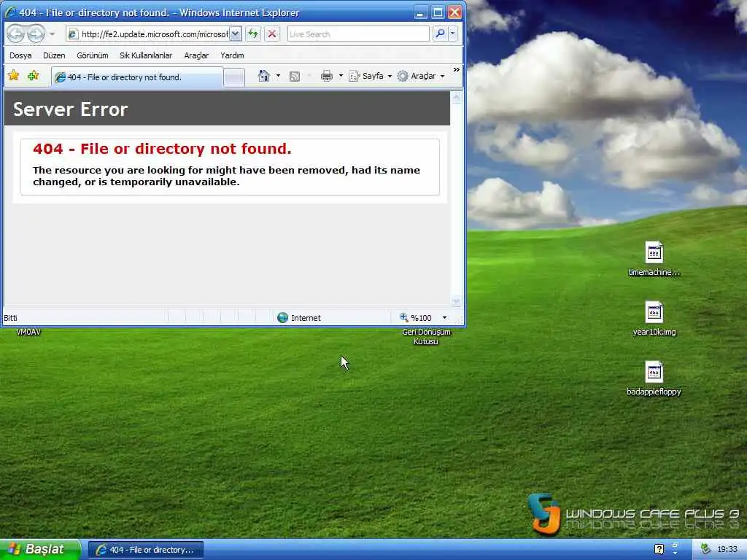Click the blank New Tab button
The height and width of the screenshot is (560, 747).
pyautogui.click(x=234, y=77)
